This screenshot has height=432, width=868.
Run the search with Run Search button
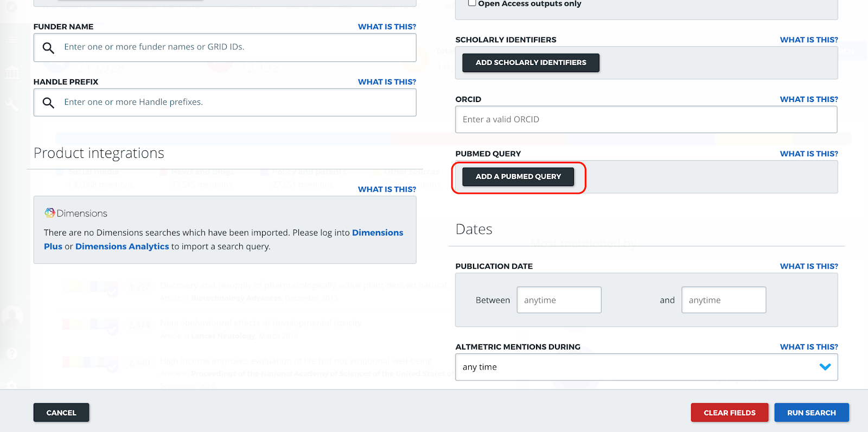811,412
